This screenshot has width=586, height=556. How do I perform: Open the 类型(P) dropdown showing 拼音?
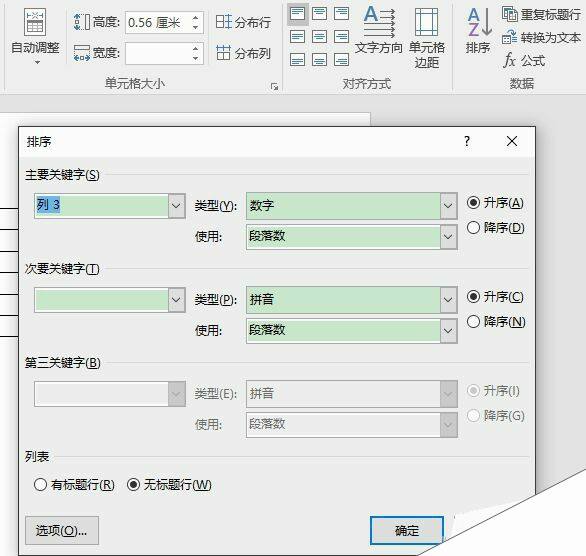click(448, 300)
